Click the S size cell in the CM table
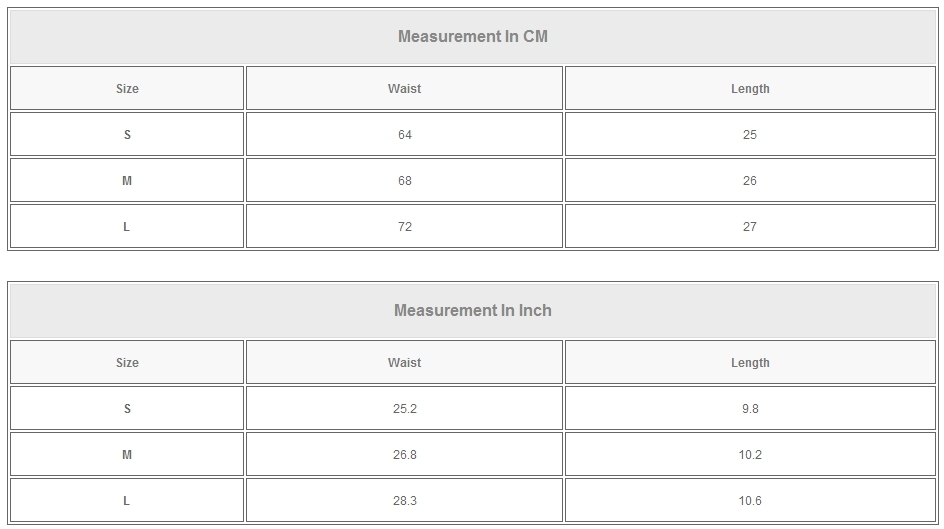 point(127,135)
